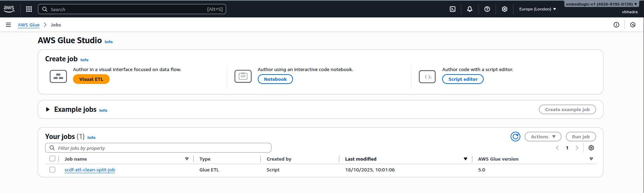This screenshot has width=644, height=193.
Task: Open the Actions dropdown
Action: point(543,137)
